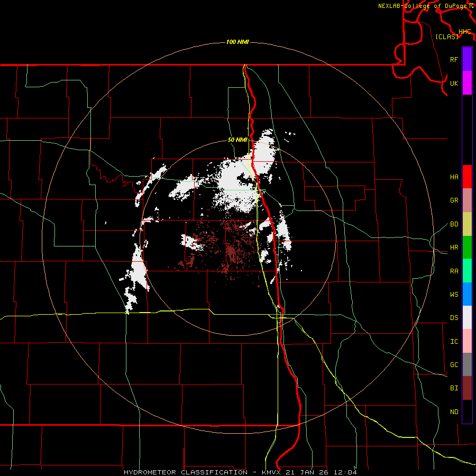Click the GC gray legend swatch
The height and width of the screenshot is (476, 476).
coord(467,364)
